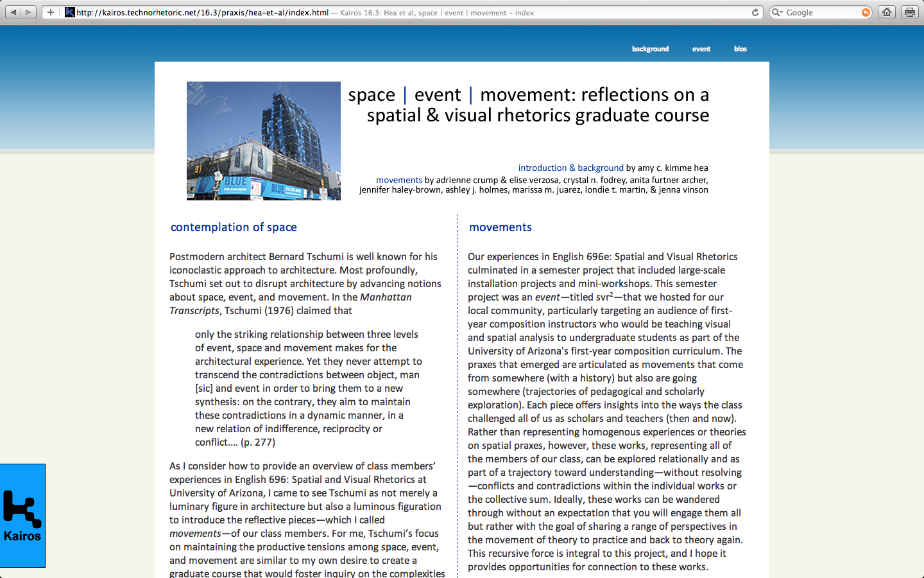The image size is (924, 578).
Task: Click the orange snapback icon in search field
Action: [x=866, y=12]
